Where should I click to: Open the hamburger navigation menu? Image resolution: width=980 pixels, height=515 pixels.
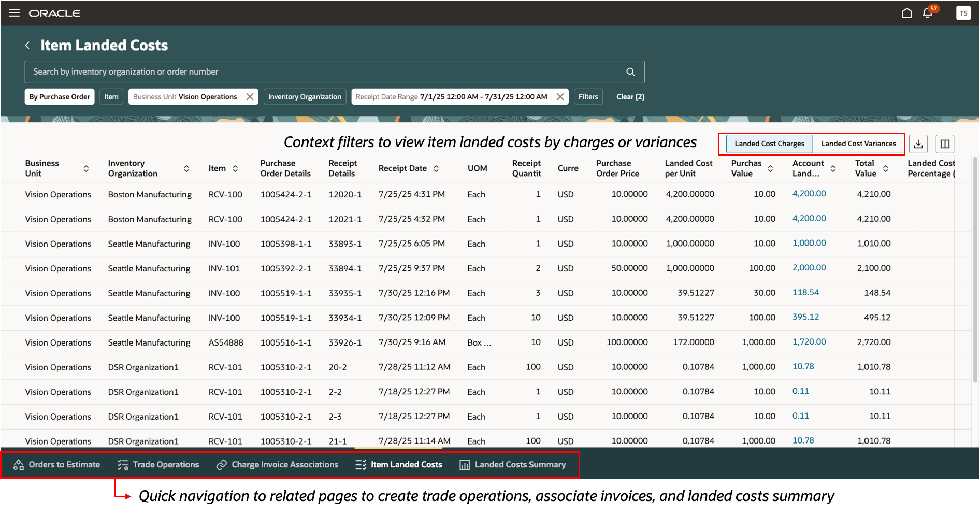(15, 13)
